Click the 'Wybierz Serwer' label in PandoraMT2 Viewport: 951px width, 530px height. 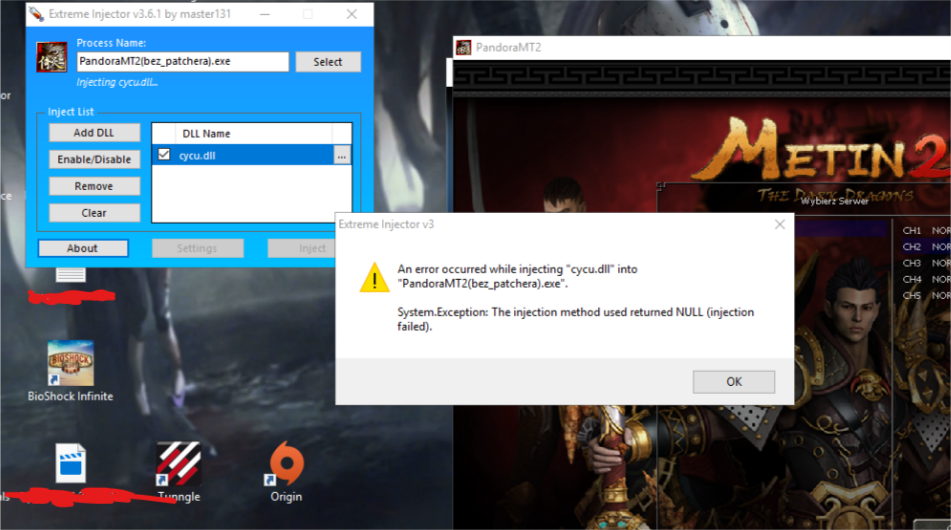point(834,201)
